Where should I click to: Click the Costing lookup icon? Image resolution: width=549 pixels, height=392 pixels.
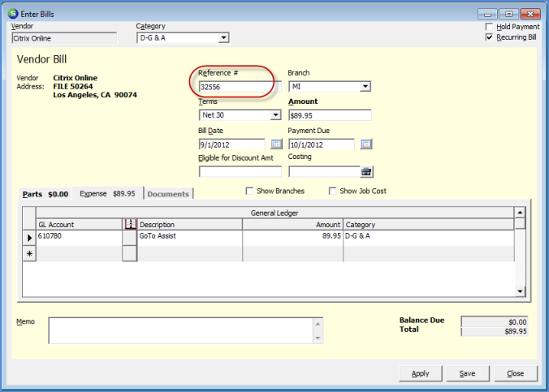pos(366,171)
